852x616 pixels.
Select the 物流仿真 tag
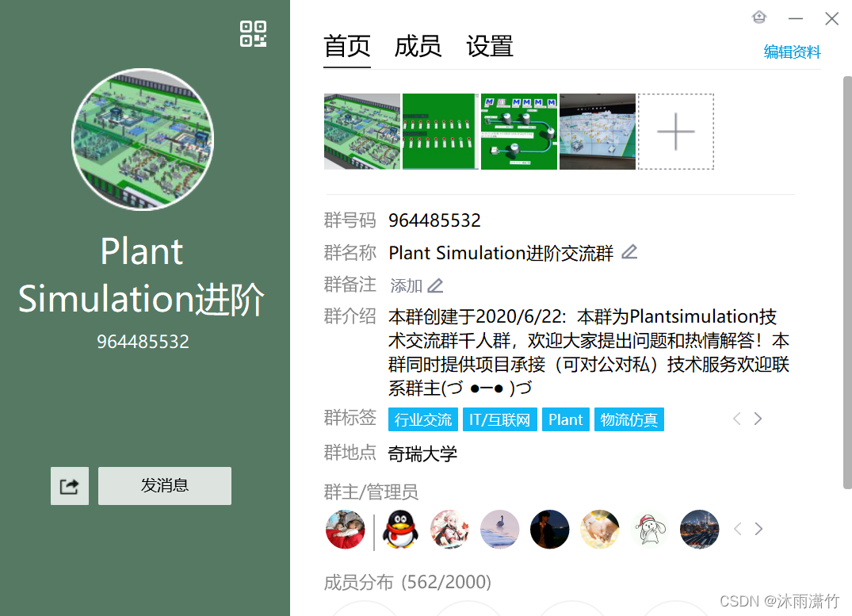pos(628,419)
